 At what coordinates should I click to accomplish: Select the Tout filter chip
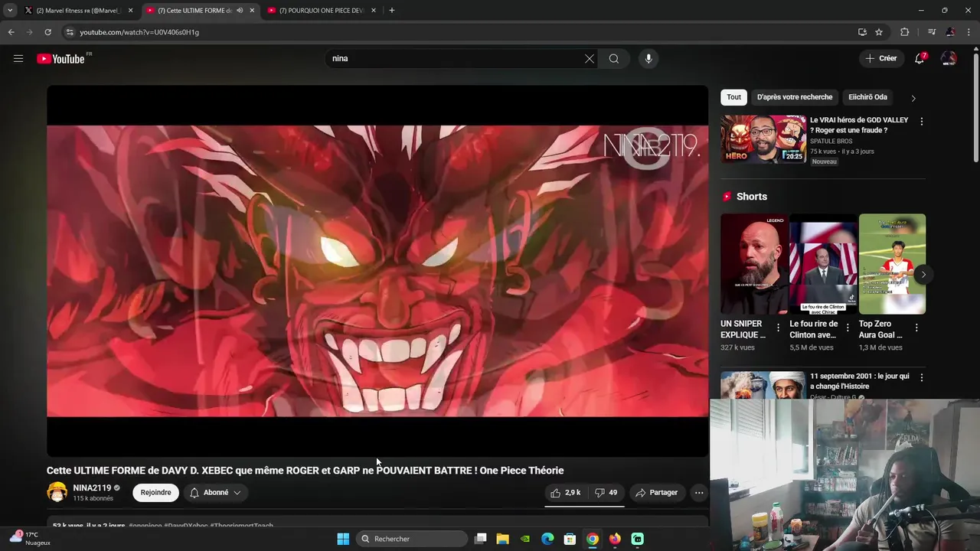click(734, 97)
